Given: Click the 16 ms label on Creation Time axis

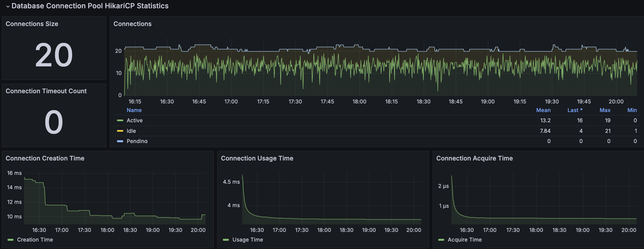Looking at the screenshot, I should [x=14, y=173].
